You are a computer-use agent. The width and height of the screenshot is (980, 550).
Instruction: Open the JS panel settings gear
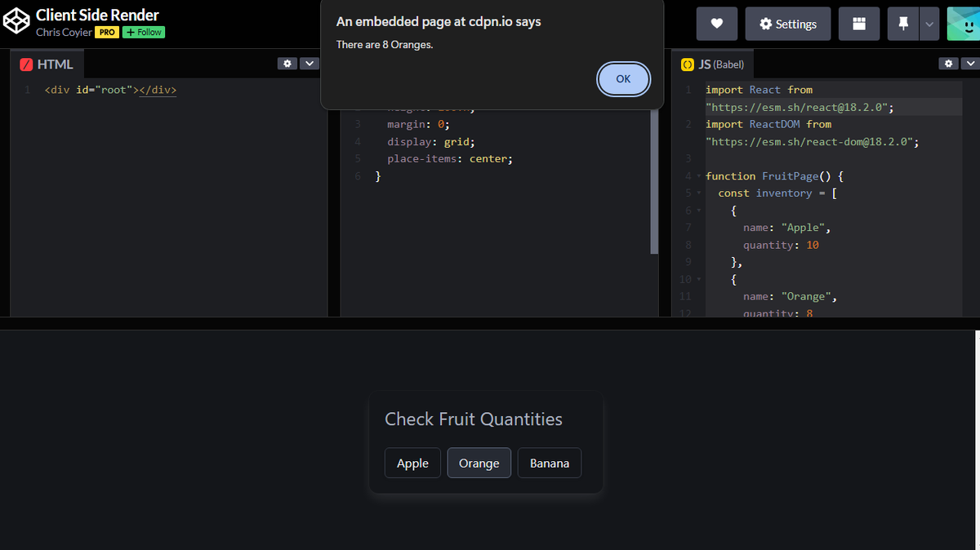click(x=948, y=63)
